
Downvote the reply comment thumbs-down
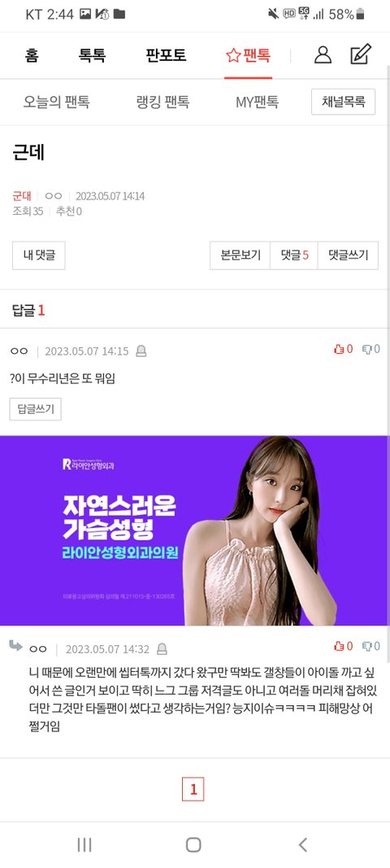click(x=370, y=646)
